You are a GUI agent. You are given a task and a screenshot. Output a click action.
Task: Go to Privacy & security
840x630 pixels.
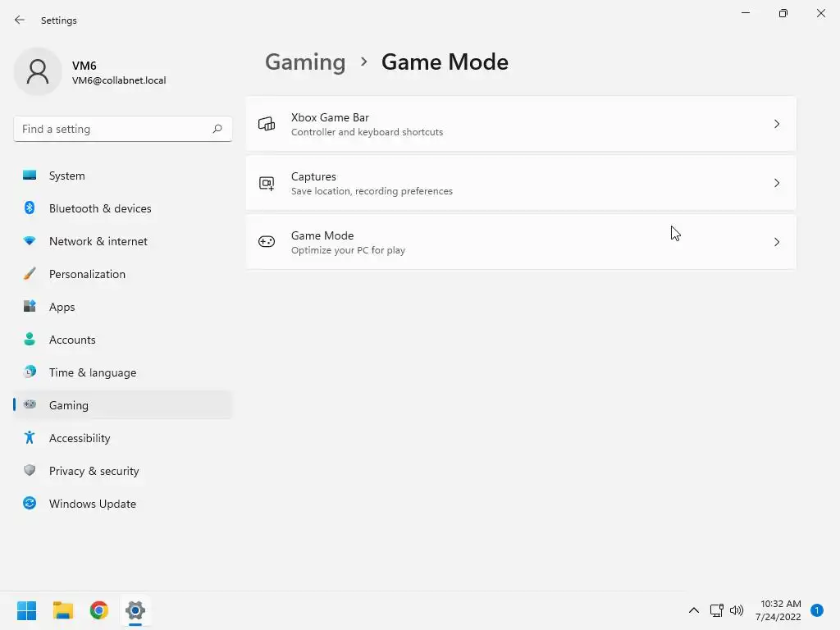point(123,470)
